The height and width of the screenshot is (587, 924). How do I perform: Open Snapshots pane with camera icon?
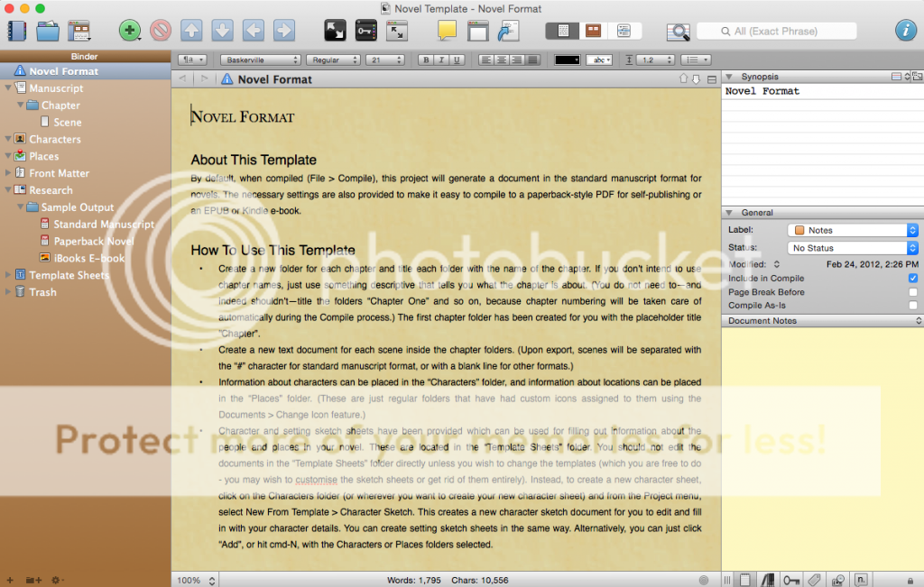click(x=837, y=580)
